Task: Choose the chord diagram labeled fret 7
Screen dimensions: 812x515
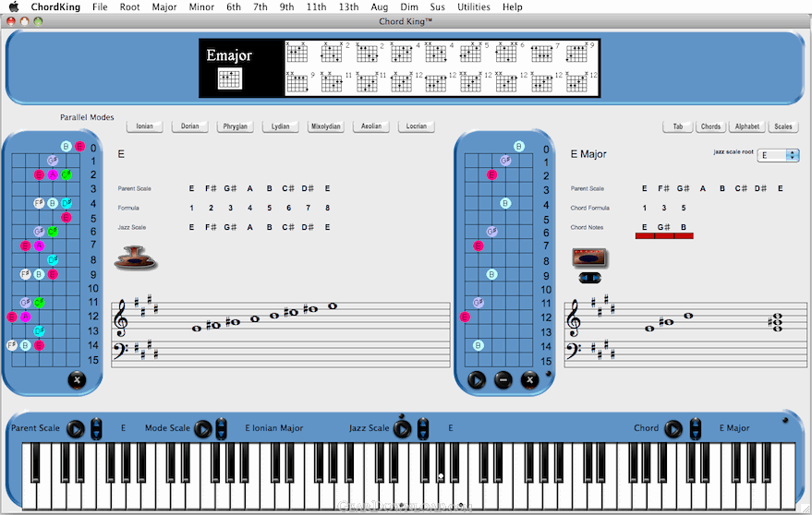Action: (x=541, y=53)
